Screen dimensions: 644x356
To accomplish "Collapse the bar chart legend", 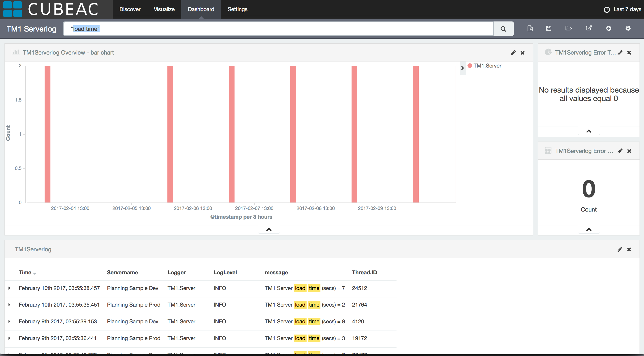I will [463, 68].
